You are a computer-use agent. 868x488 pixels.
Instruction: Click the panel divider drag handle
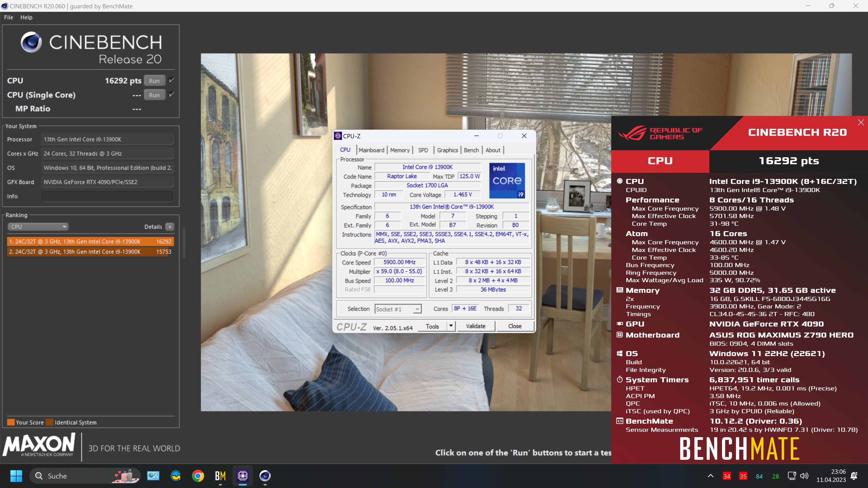point(184,243)
